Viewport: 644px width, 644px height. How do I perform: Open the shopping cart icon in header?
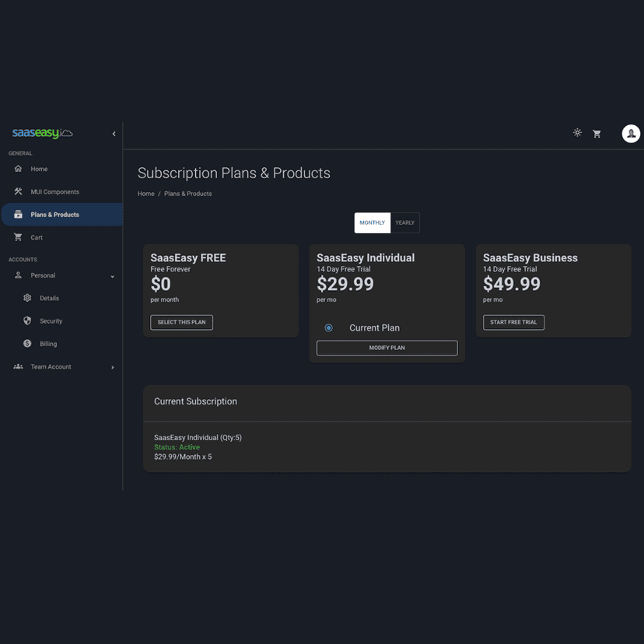click(597, 134)
